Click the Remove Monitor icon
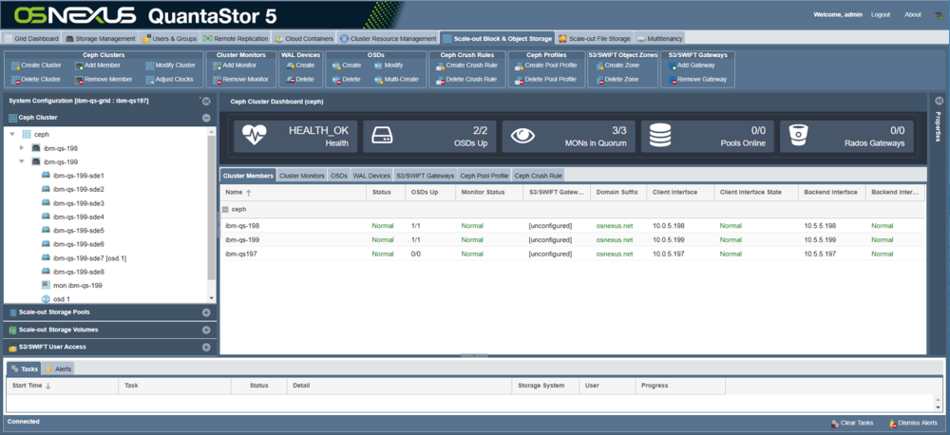 (x=217, y=79)
